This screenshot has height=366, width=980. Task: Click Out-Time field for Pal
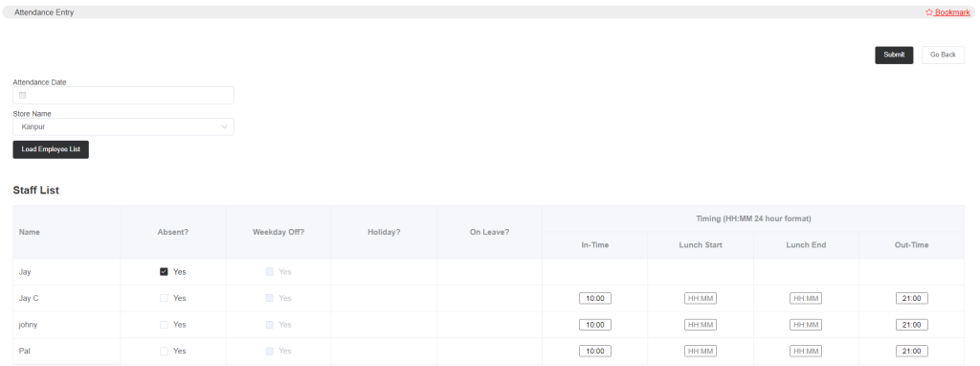(x=911, y=351)
